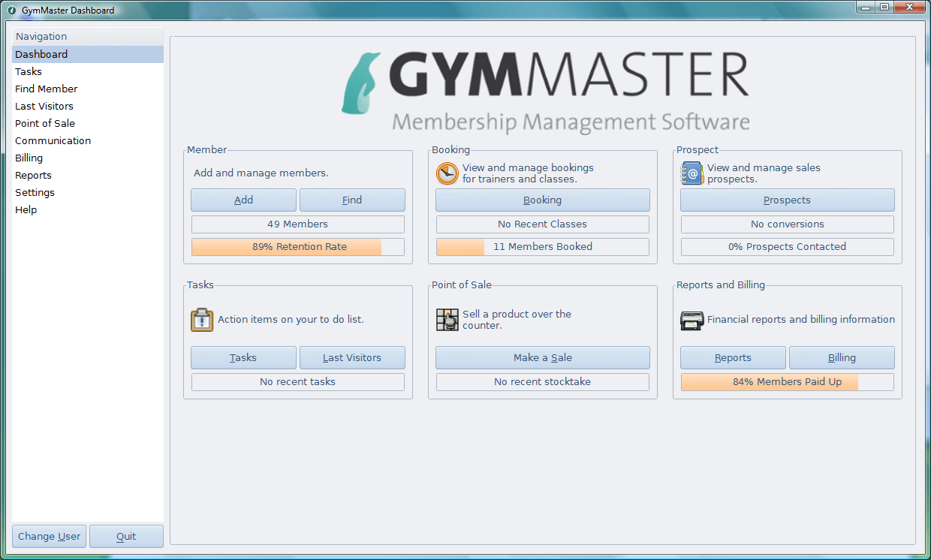
Task: Select Communication in the navigation list
Action: 53,140
